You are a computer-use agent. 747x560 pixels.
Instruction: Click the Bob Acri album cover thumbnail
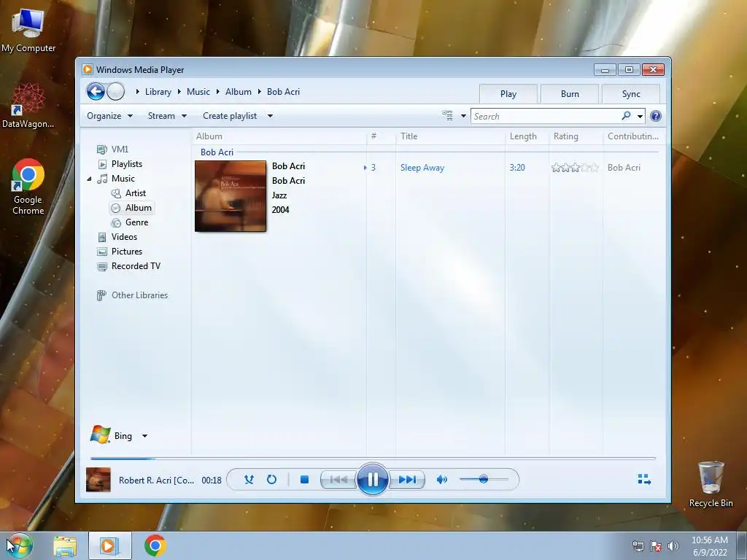[x=231, y=196]
